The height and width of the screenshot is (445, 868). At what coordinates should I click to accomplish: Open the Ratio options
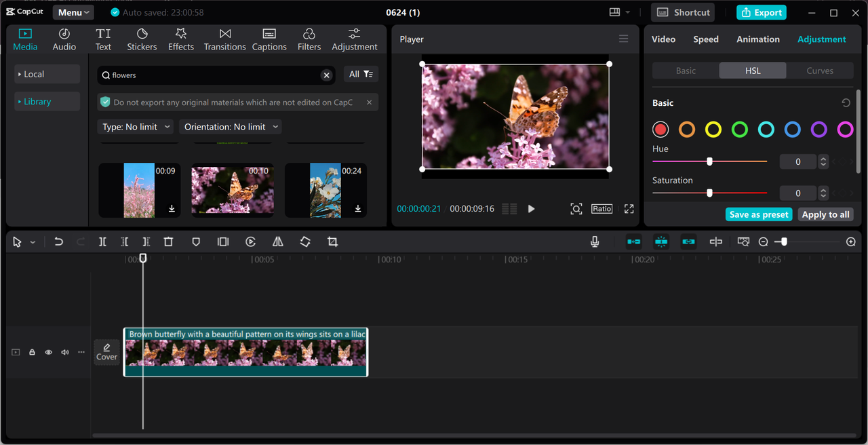601,209
